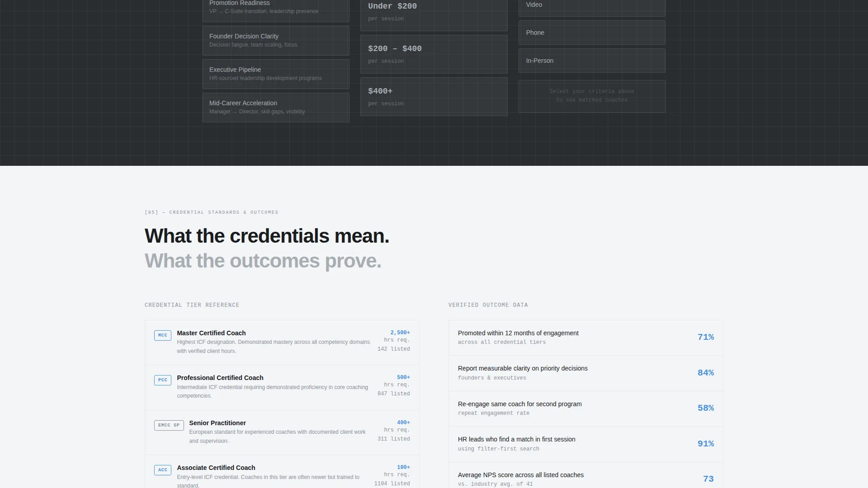Click 'Select your criteria above' placeholder box

[x=592, y=96]
